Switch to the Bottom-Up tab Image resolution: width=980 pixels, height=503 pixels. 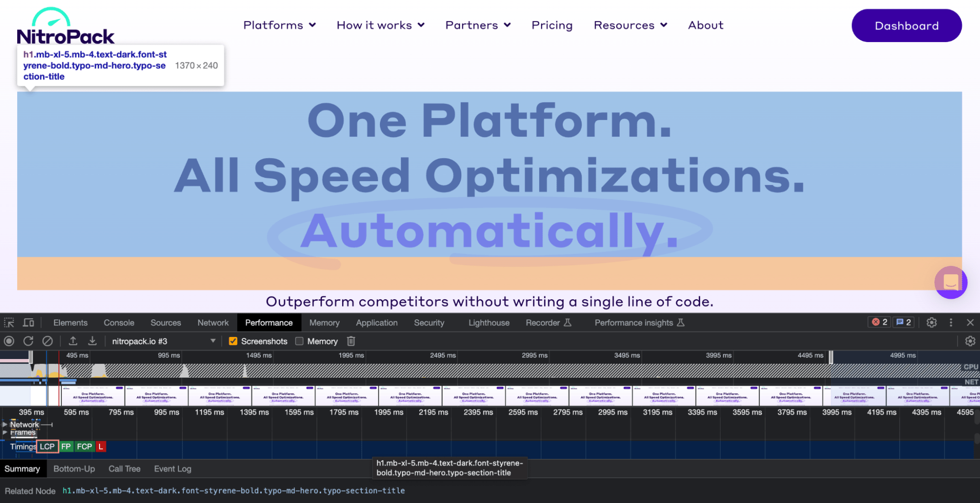tap(74, 469)
